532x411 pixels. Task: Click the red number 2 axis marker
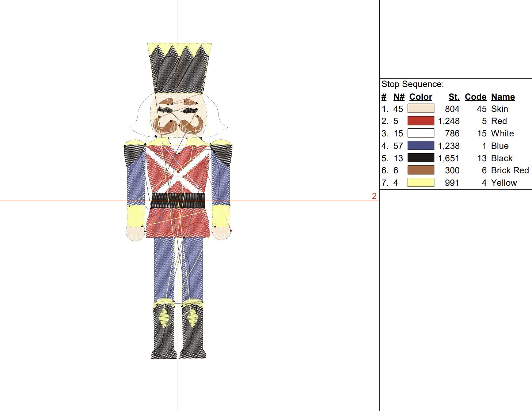tap(374, 196)
